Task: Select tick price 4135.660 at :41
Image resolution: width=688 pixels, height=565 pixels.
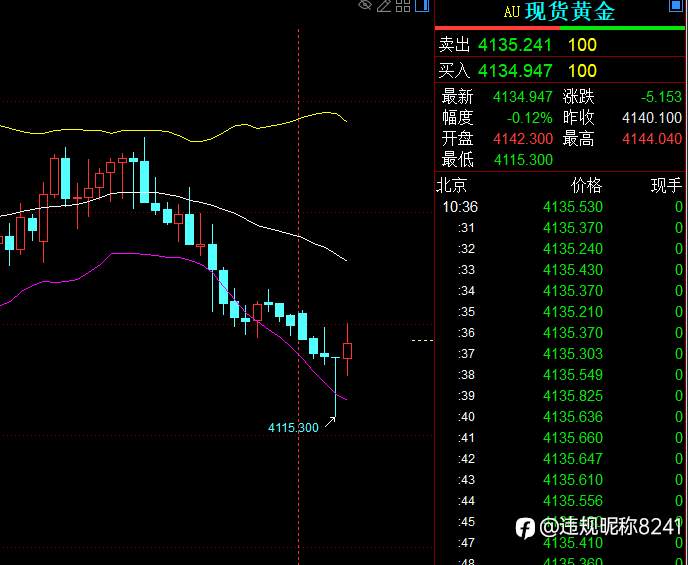Action: (573, 438)
